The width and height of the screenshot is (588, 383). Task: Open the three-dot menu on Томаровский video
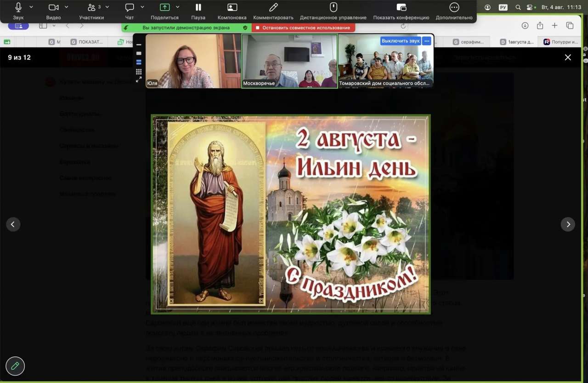(x=427, y=41)
